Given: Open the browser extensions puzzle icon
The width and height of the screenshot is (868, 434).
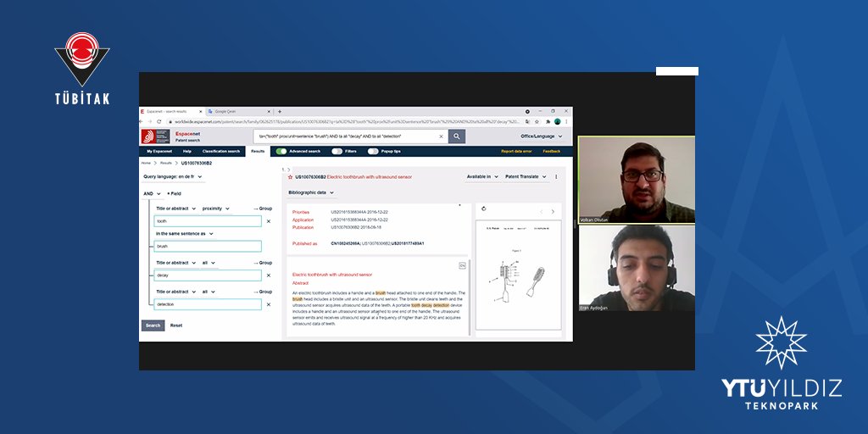Looking at the screenshot, I should 548,122.
